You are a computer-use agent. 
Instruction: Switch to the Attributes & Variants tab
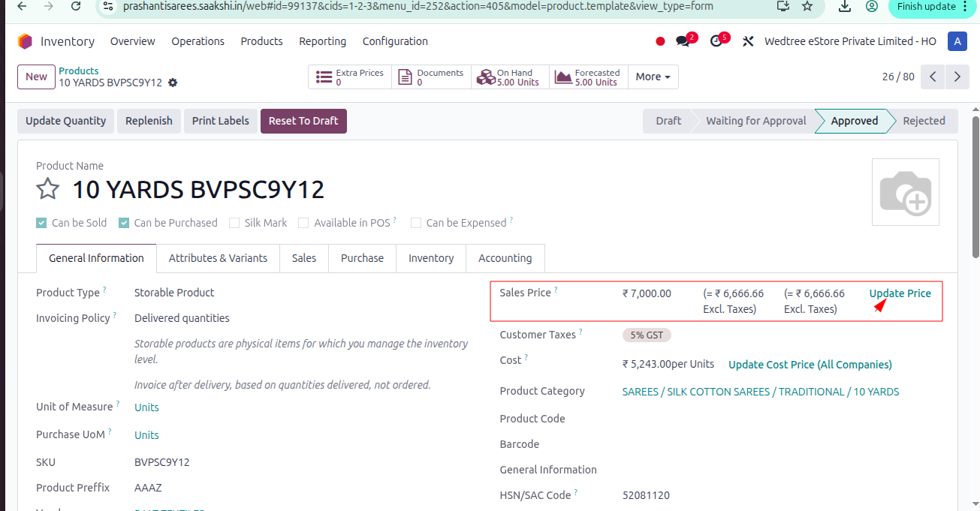(218, 258)
